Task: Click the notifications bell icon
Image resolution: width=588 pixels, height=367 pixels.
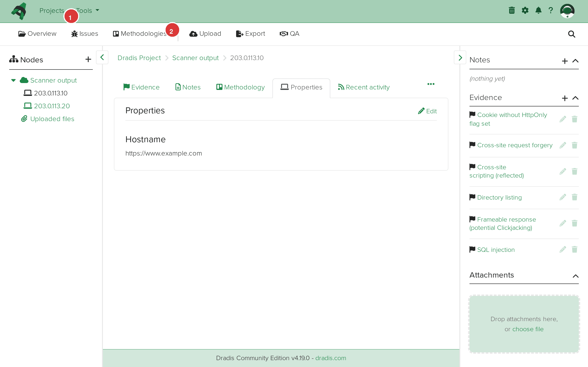Action: [538, 11]
